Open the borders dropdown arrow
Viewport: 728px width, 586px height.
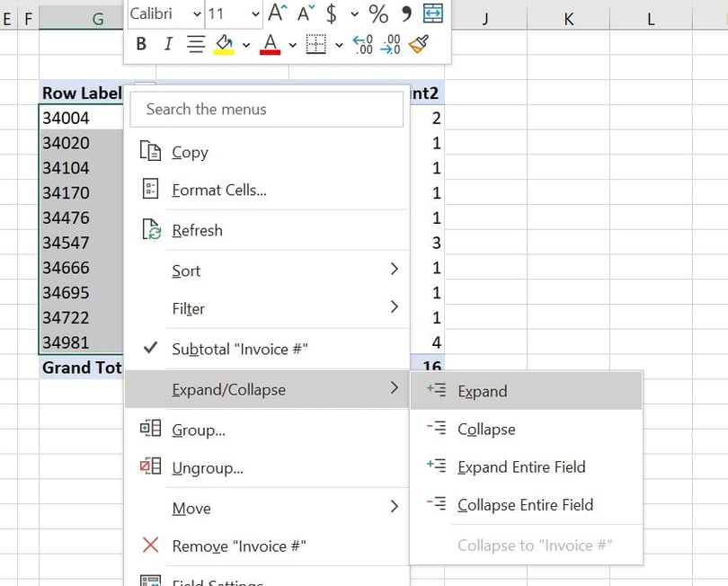(x=339, y=44)
